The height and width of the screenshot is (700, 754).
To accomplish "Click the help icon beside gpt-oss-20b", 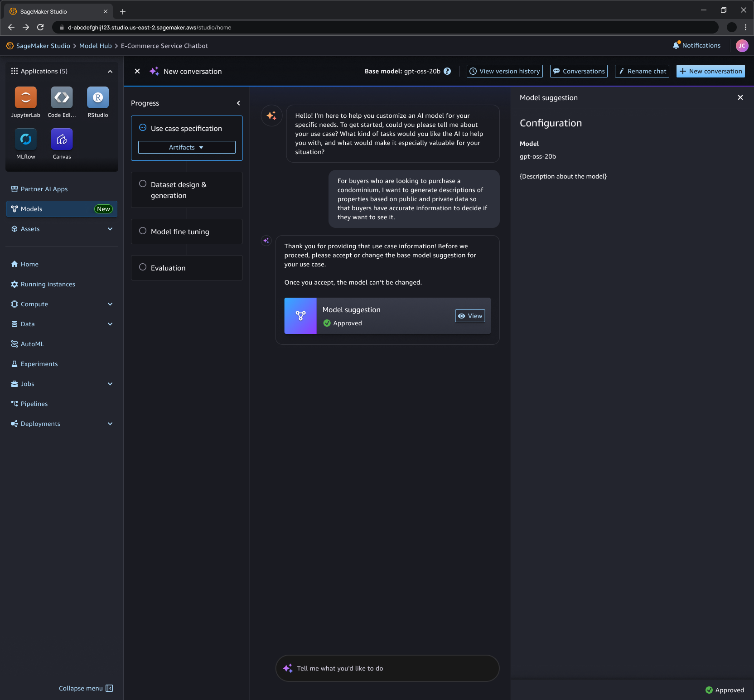I will click(x=447, y=71).
